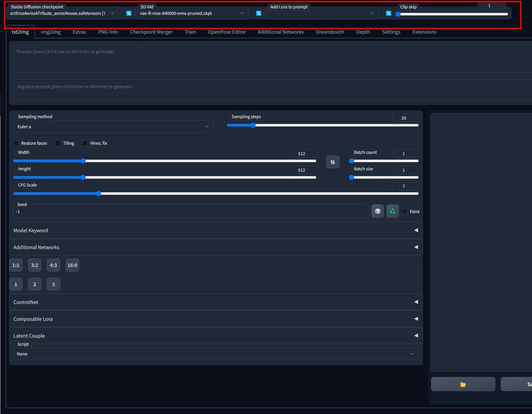
Task: Adjust the CFG Scale slider
Action: coord(216,194)
